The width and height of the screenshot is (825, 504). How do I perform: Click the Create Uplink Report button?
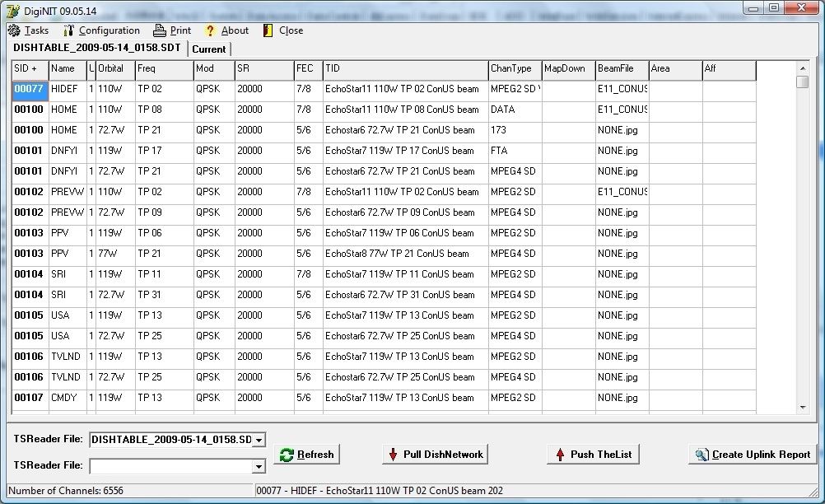[752, 455]
